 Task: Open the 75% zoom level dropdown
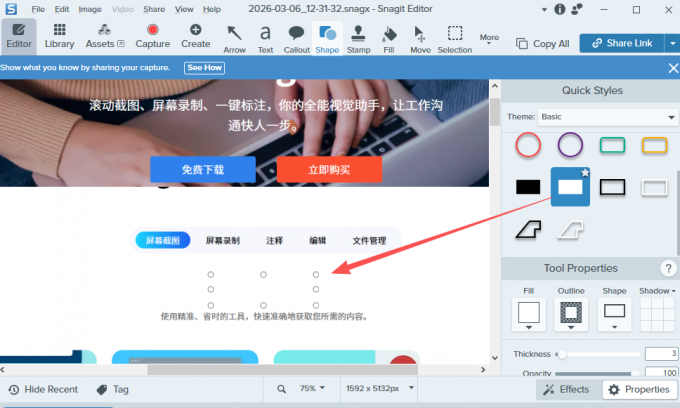[312, 388]
